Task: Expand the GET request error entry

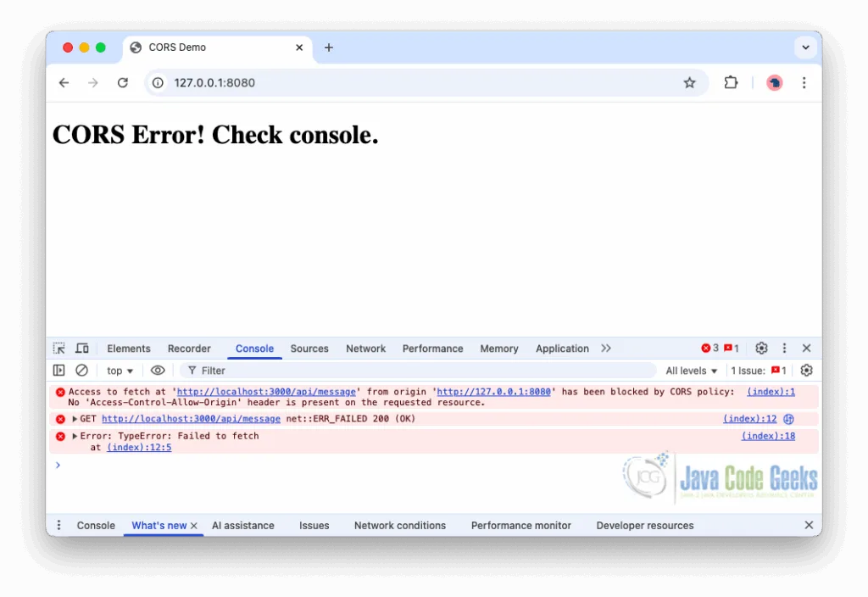Action: point(75,419)
